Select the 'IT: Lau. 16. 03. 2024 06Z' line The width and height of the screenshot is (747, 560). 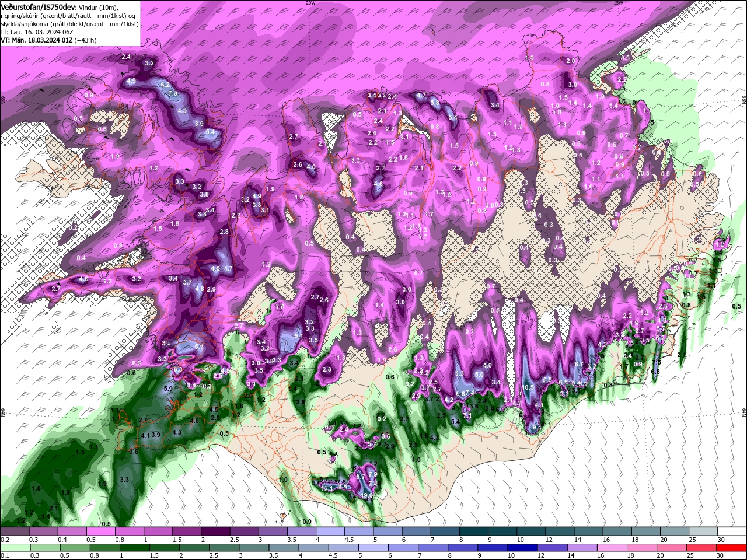click(x=38, y=32)
